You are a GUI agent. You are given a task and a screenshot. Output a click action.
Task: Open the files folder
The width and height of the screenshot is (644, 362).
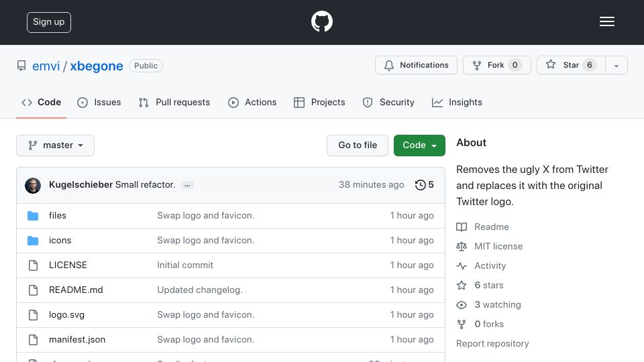pyautogui.click(x=58, y=215)
